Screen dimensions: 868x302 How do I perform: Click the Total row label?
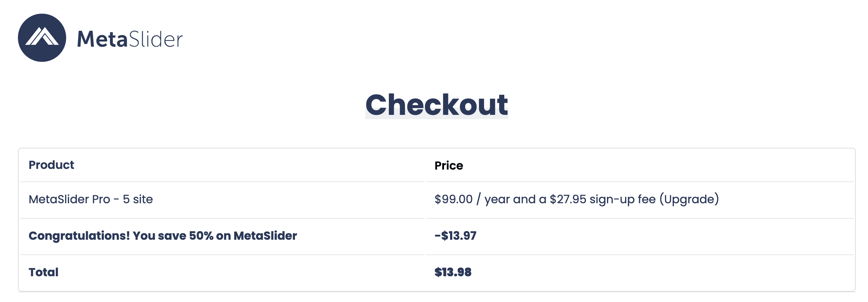coord(44,272)
